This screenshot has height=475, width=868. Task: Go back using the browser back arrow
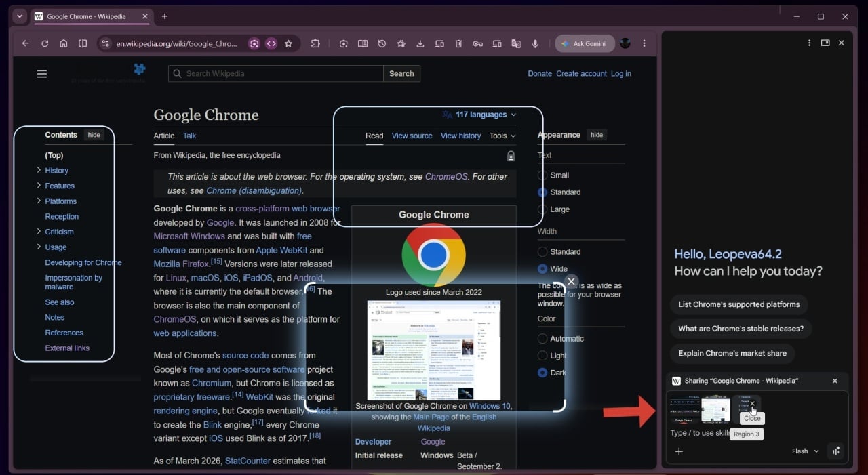click(x=25, y=43)
